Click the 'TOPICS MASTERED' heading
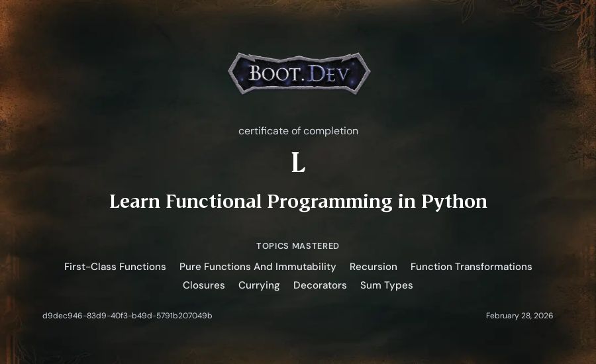 297,246
